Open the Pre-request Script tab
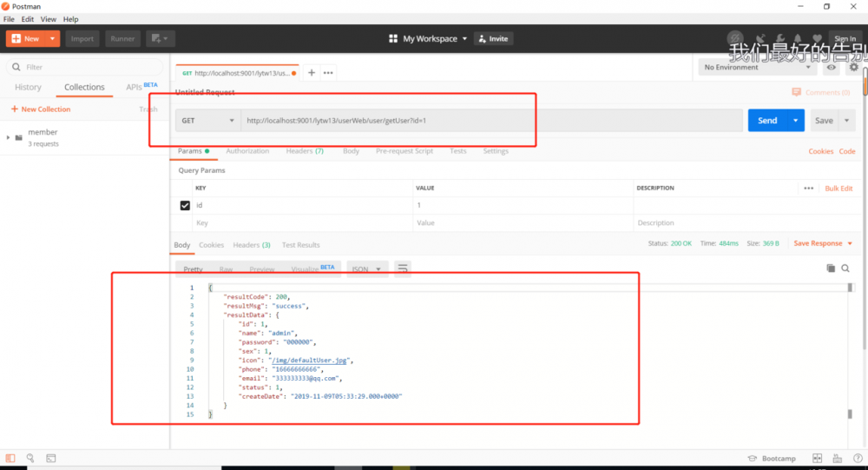Screen dimensions: 868x470 click(404, 151)
